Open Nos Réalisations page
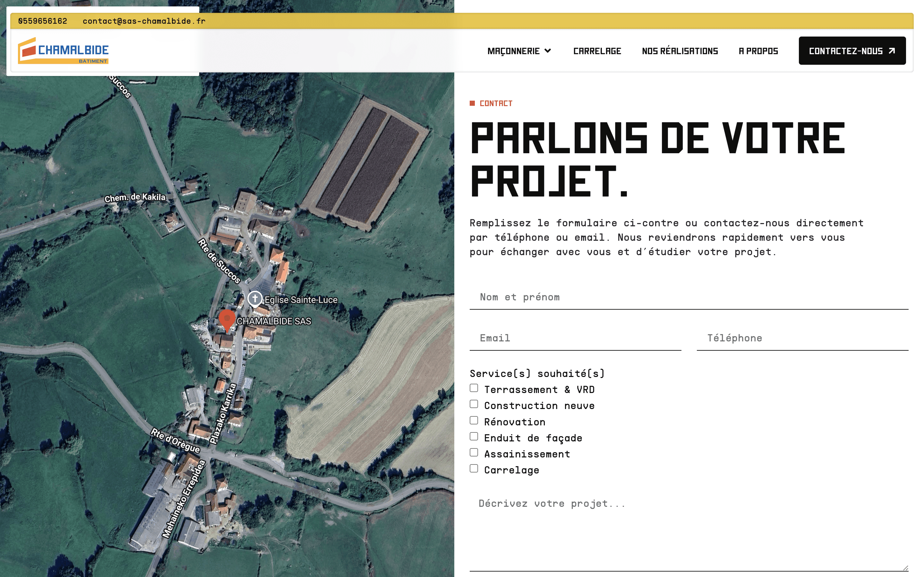This screenshot has height=577, width=924. [680, 51]
